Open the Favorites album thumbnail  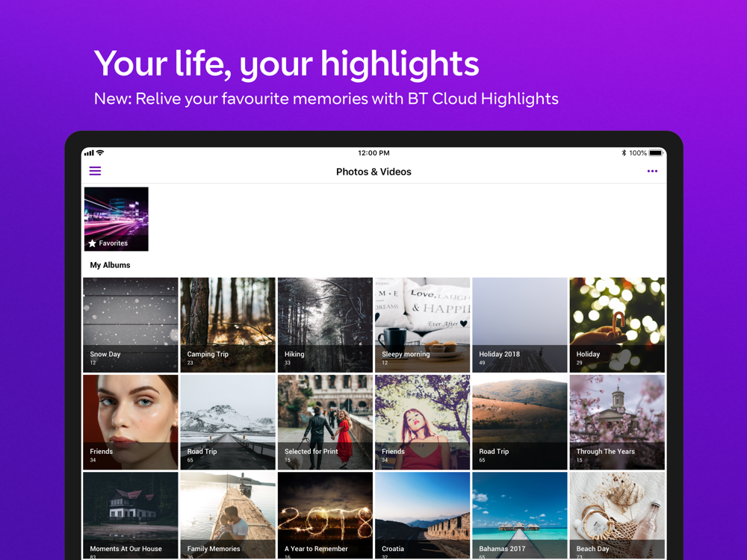point(117,219)
